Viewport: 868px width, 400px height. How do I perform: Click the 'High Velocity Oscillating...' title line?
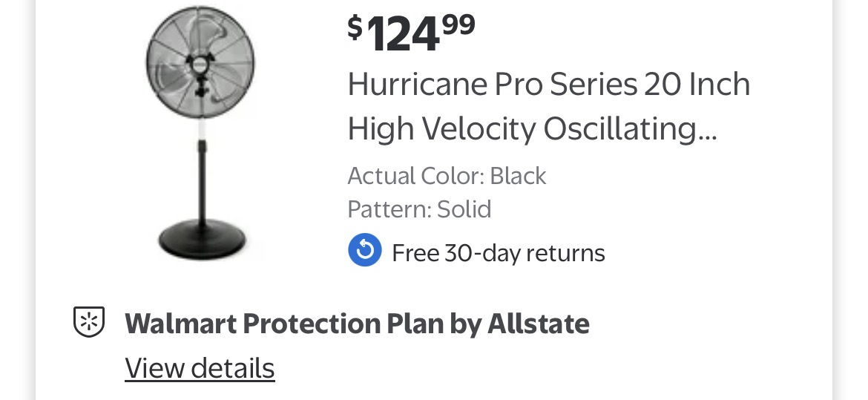coord(532,129)
